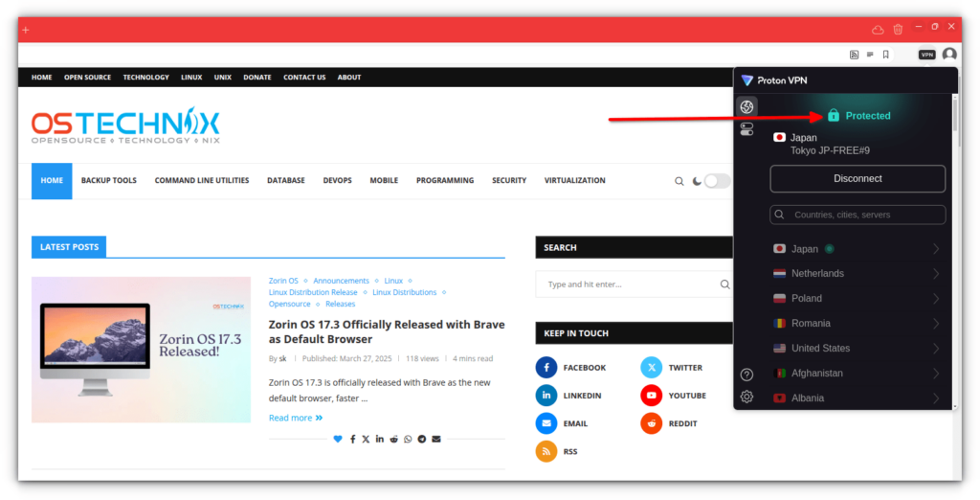The image size is (980, 500).
Task: Share Zorin post via Facebook f icon
Action: [x=352, y=440]
